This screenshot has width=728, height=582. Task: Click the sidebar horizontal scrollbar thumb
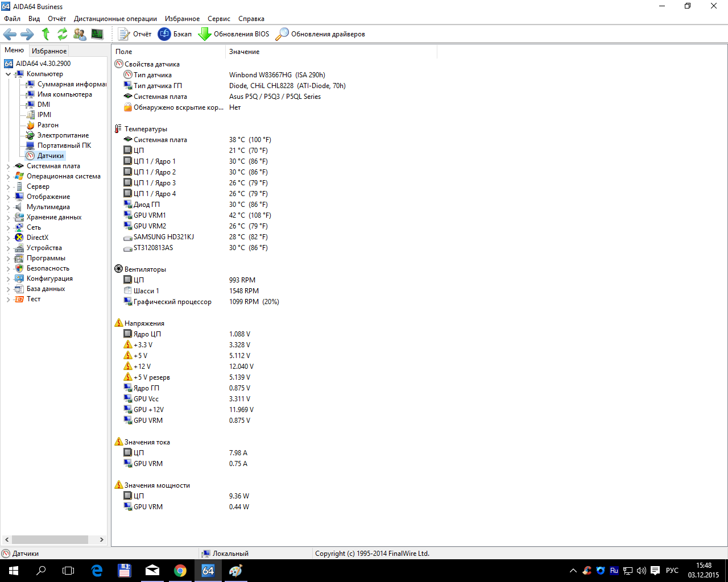(50, 539)
